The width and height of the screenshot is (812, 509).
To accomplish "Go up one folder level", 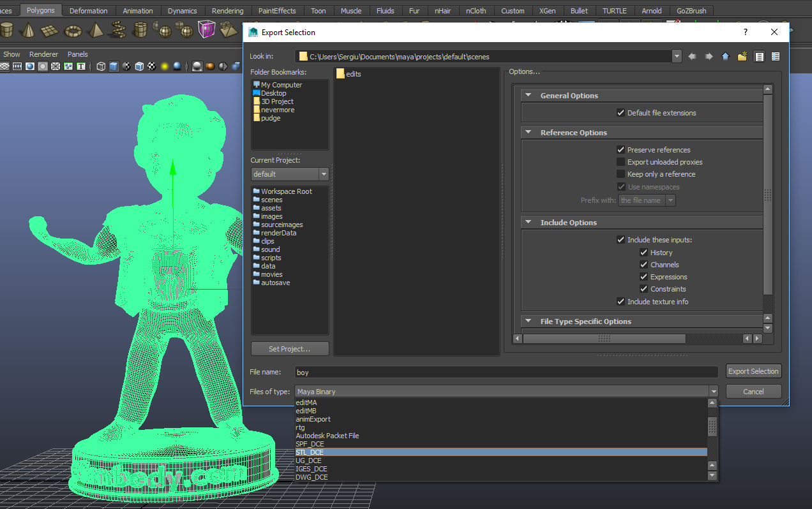I will click(x=725, y=57).
